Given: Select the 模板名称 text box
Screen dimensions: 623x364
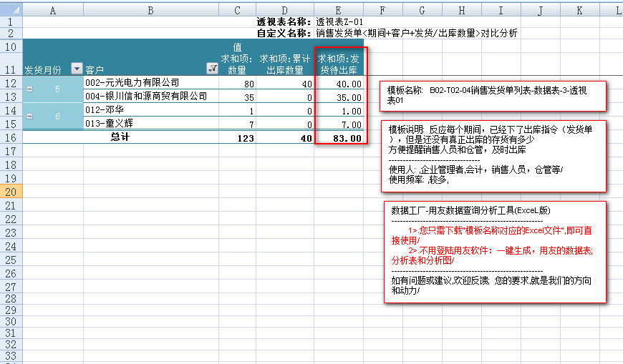Looking at the screenshot, I should click(492, 96).
